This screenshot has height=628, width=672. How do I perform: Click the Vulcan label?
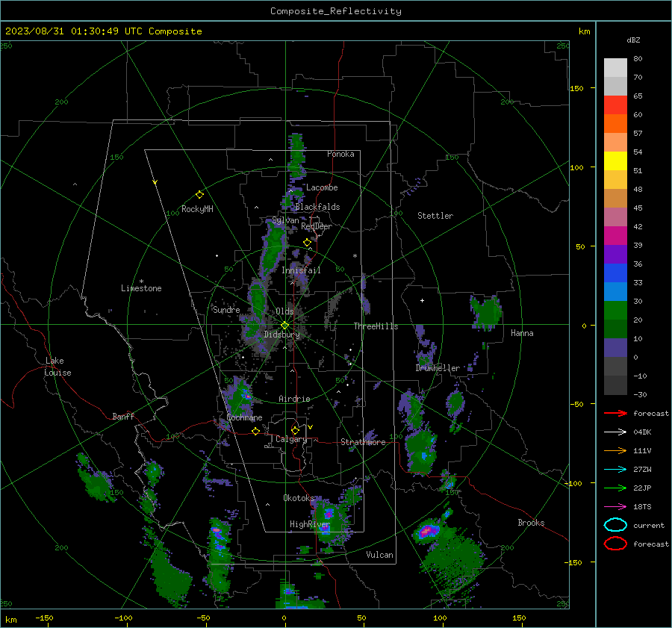point(380,555)
